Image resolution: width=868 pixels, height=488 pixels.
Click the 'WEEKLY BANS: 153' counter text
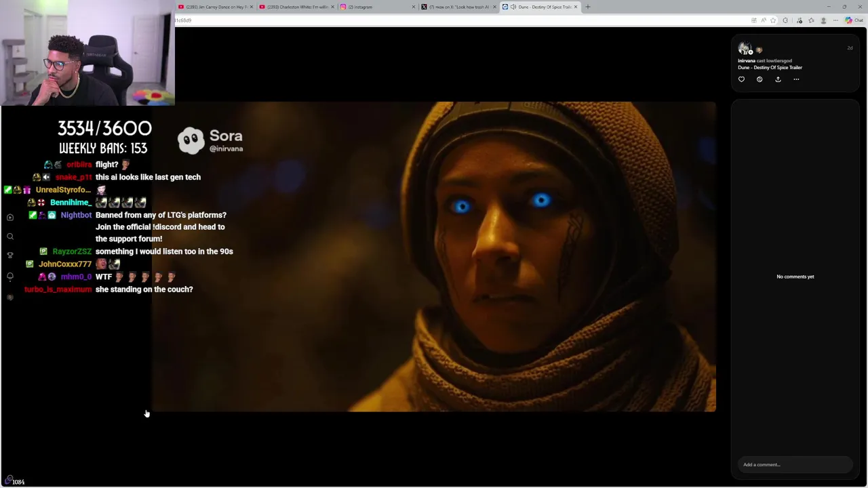[x=103, y=148]
